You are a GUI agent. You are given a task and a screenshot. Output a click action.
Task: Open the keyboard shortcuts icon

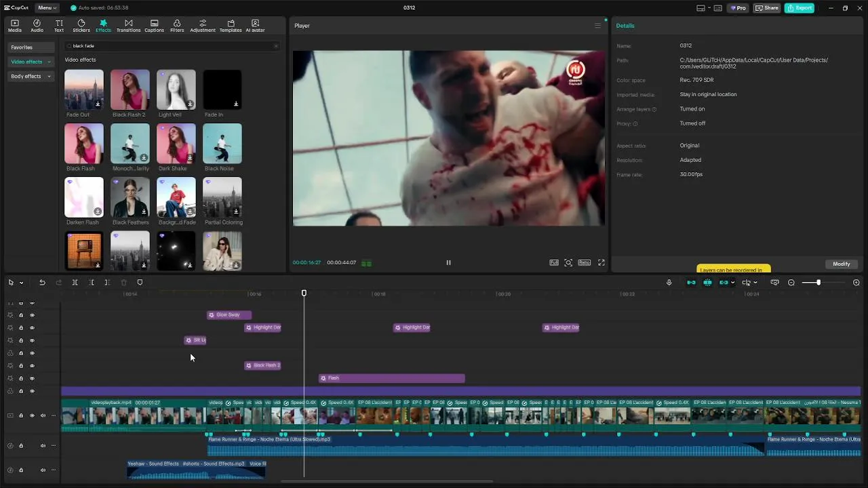(x=717, y=8)
